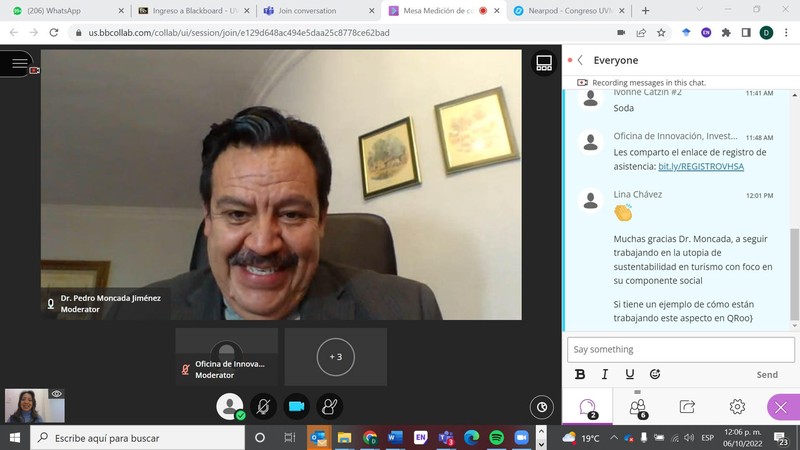This screenshot has width=800, height=450.
Task: Open Task View on taskbar
Action: pos(289,438)
